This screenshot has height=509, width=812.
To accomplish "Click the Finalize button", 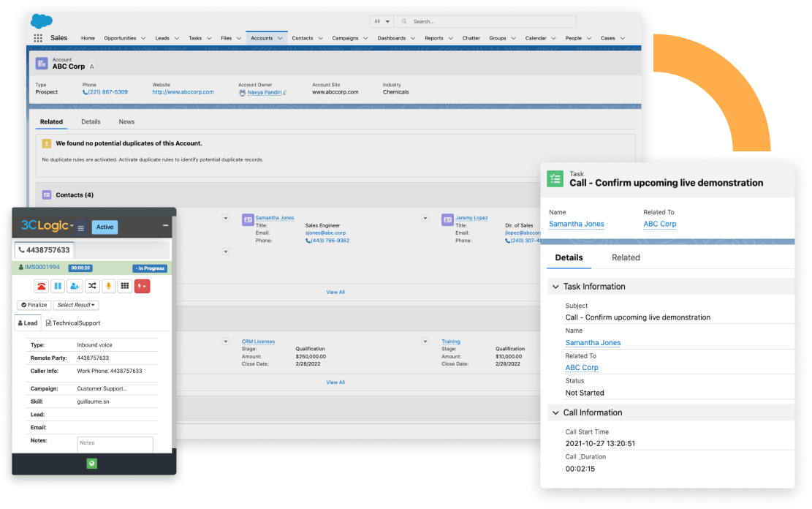I will [x=34, y=305].
